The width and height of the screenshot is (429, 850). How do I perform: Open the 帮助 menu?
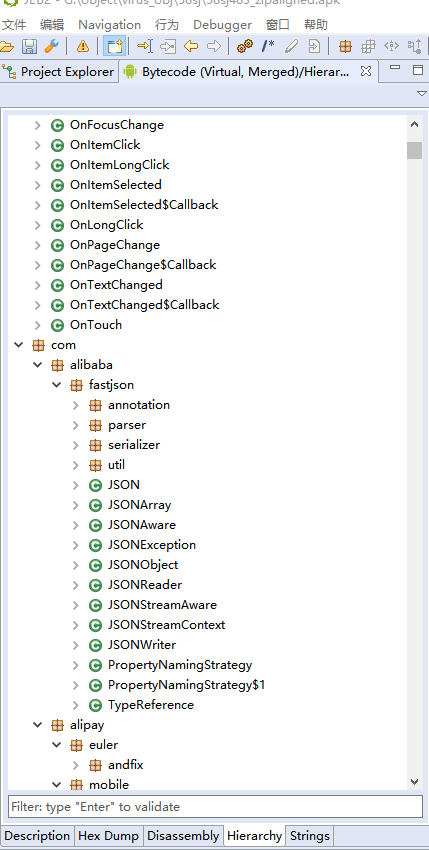point(316,25)
